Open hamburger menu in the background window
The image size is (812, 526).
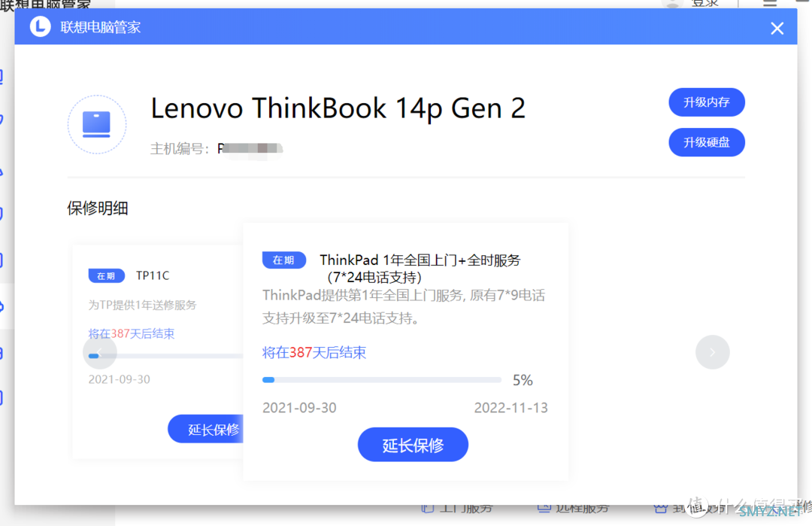770,3
